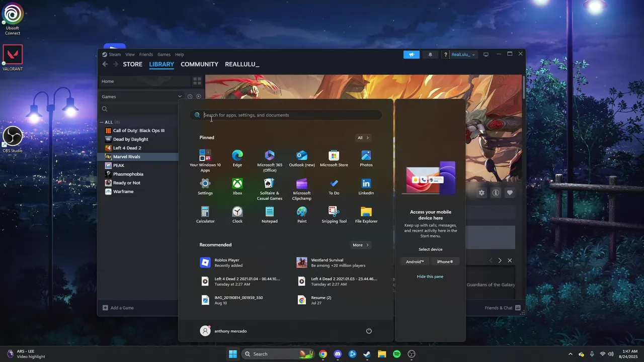Open Settings from pinned apps
This screenshot has height=362, width=644.
coord(205,187)
